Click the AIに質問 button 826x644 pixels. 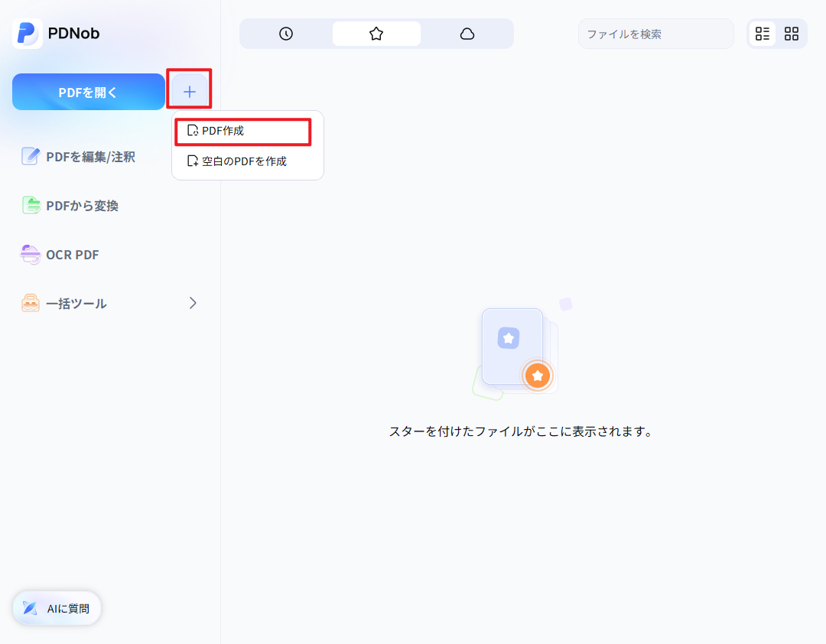[x=57, y=608]
